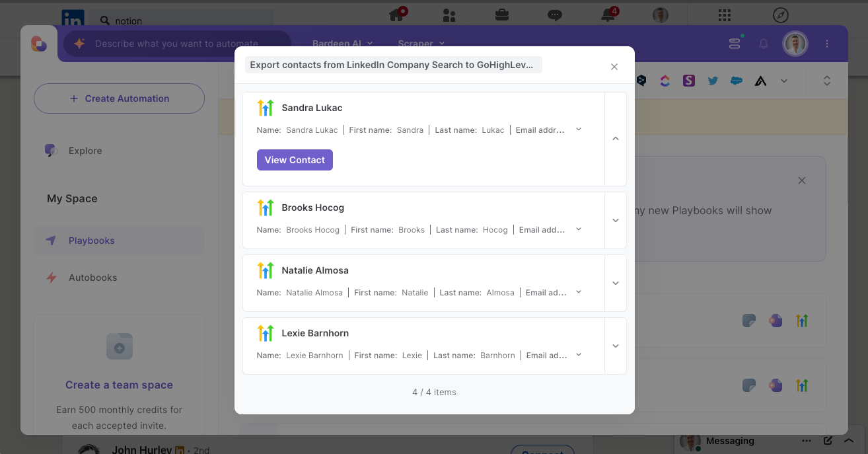Open John Hurley's LinkedIn profile
Image resolution: width=868 pixels, height=454 pixels.
141,449
